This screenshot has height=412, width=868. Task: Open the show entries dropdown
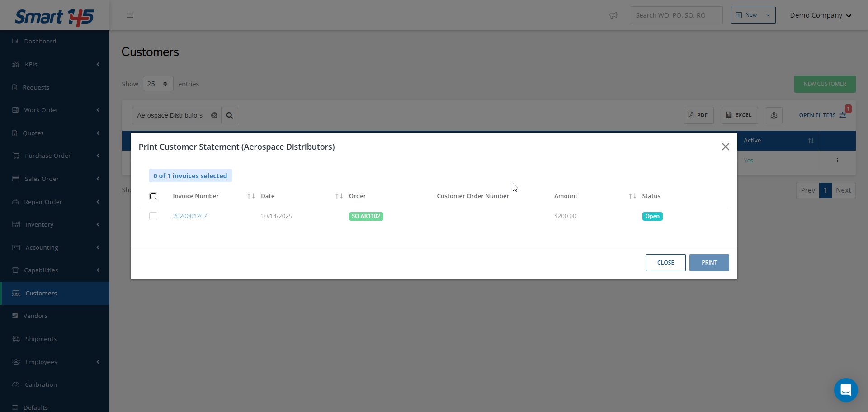158,84
